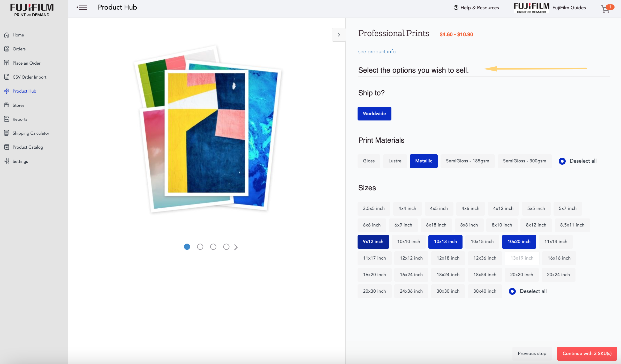Image resolution: width=621 pixels, height=364 pixels.
Task: Open Settings sliders icon in sidebar
Action: pos(7,161)
